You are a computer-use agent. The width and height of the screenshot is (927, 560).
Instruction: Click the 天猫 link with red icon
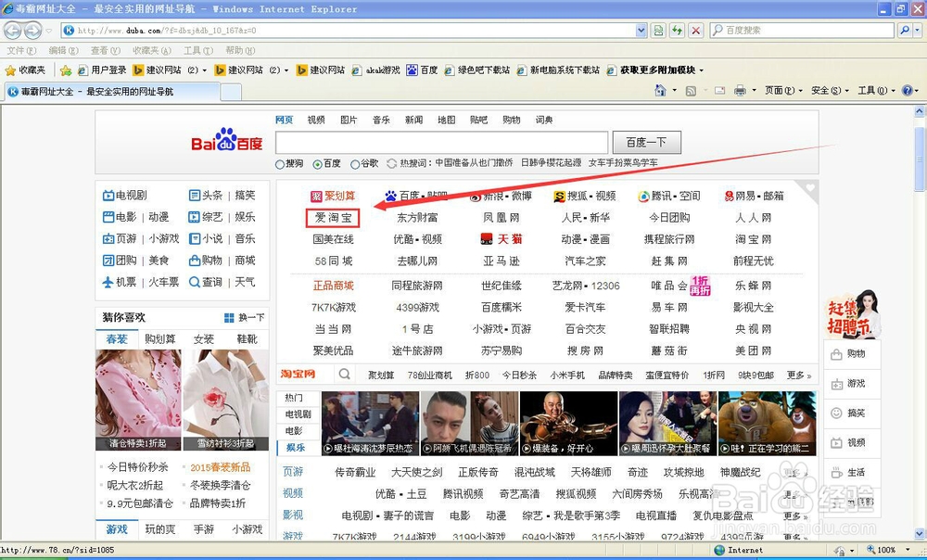click(x=501, y=239)
